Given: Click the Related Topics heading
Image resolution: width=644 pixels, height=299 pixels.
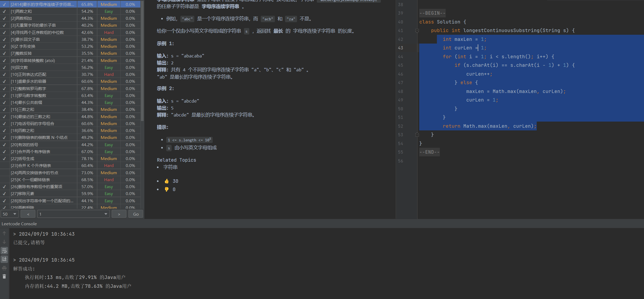Looking at the screenshot, I should [x=176, y=160].
